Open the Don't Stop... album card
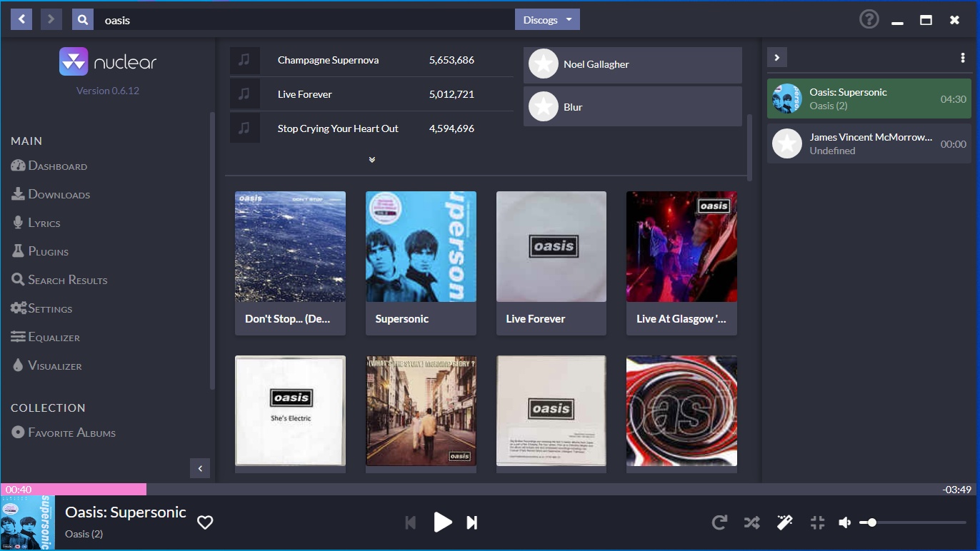Screen dimensions: 980x551 pyautogui.click(x=290, y=263)
